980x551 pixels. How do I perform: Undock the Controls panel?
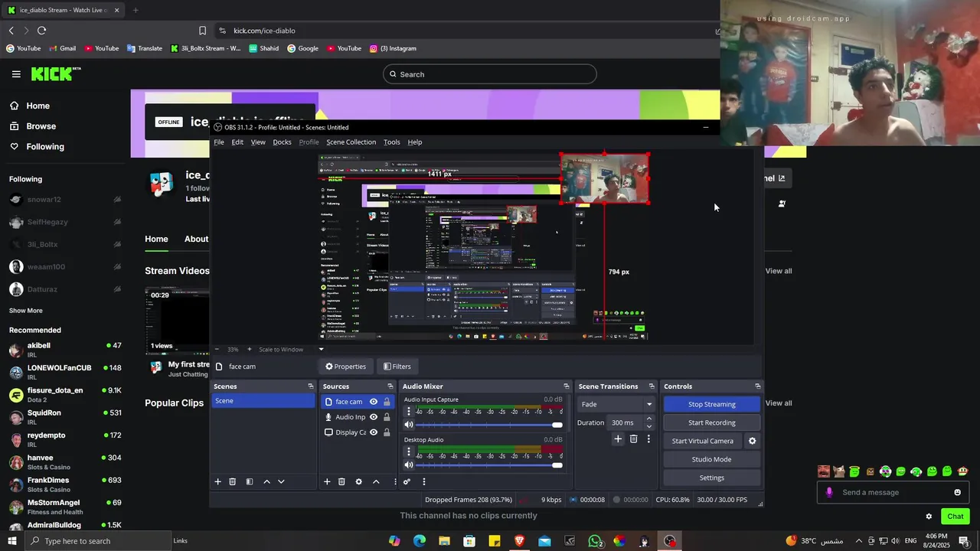pos(757,386)
